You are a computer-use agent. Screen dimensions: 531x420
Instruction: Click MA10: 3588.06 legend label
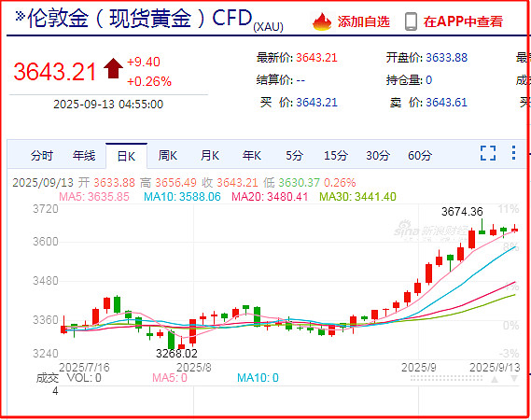pyautogui.click(x=182, y=197)
